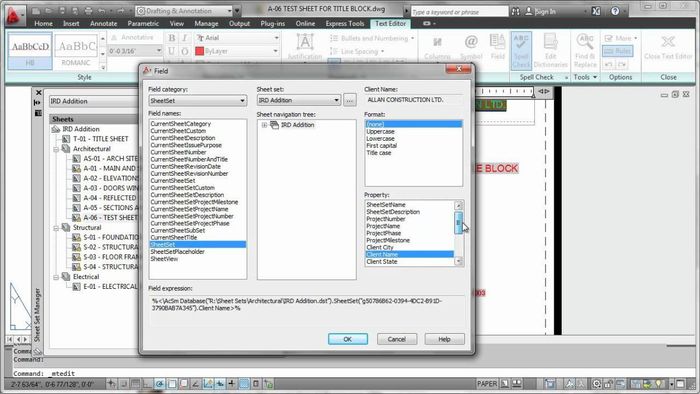Image resolution: width=700 pixels, height=394 pixels.
Task: Choose Uppercase format
Action: [x=380, y=132]
